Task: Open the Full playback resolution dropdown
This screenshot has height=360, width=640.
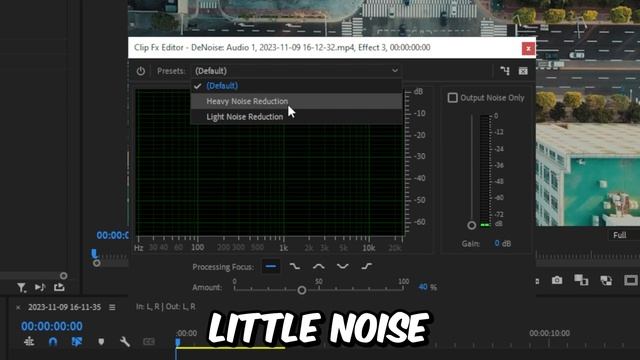Action: pos(624,235)
